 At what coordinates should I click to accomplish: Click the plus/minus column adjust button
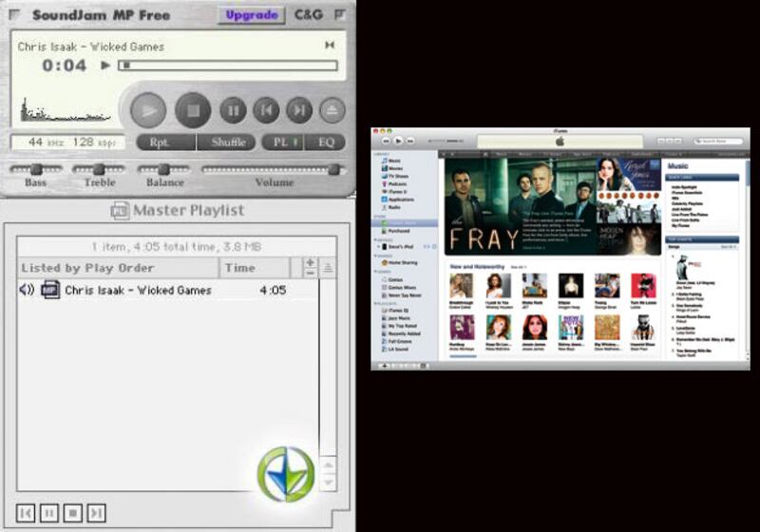pos(311,268)
